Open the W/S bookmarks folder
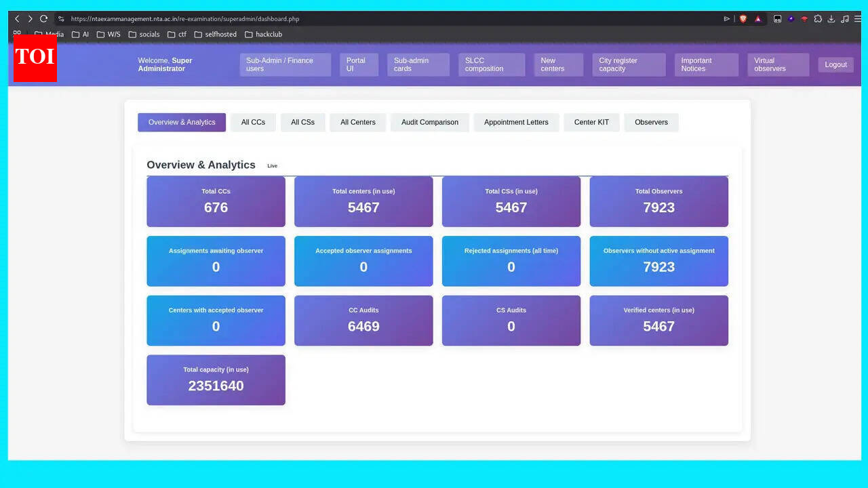868x488 pixels. pyautogui.click(x=108, y=34)
